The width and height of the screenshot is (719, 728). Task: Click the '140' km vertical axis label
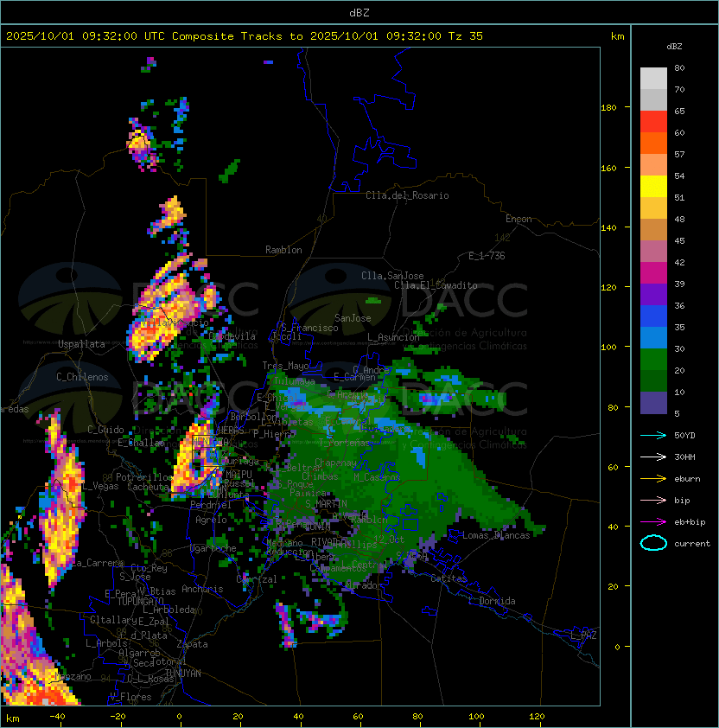point(608,228)
